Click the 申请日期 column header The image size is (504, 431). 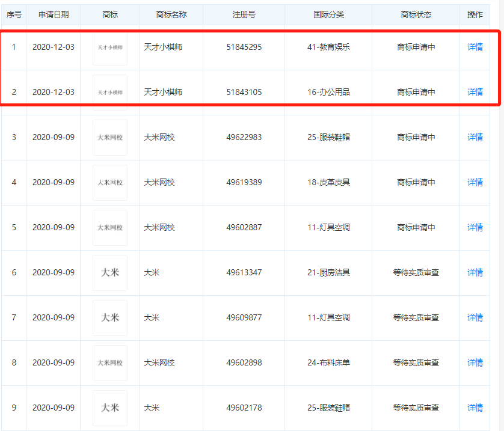point(54,14)
